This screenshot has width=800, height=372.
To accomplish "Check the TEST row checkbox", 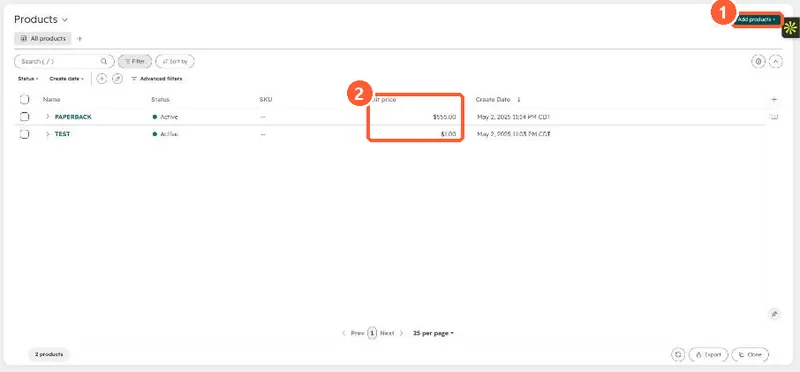I will tap(24, 134).
